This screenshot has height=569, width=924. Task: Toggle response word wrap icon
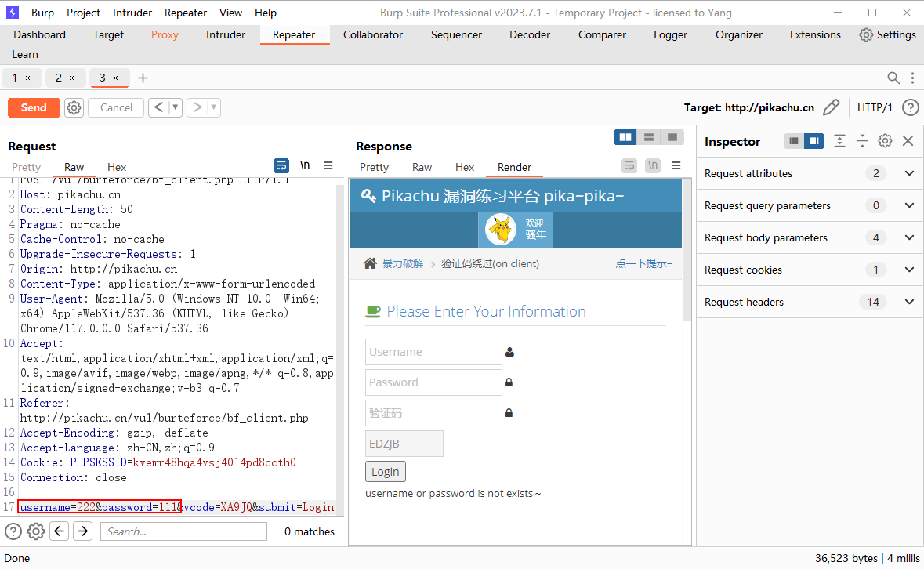tap(629, 165)
